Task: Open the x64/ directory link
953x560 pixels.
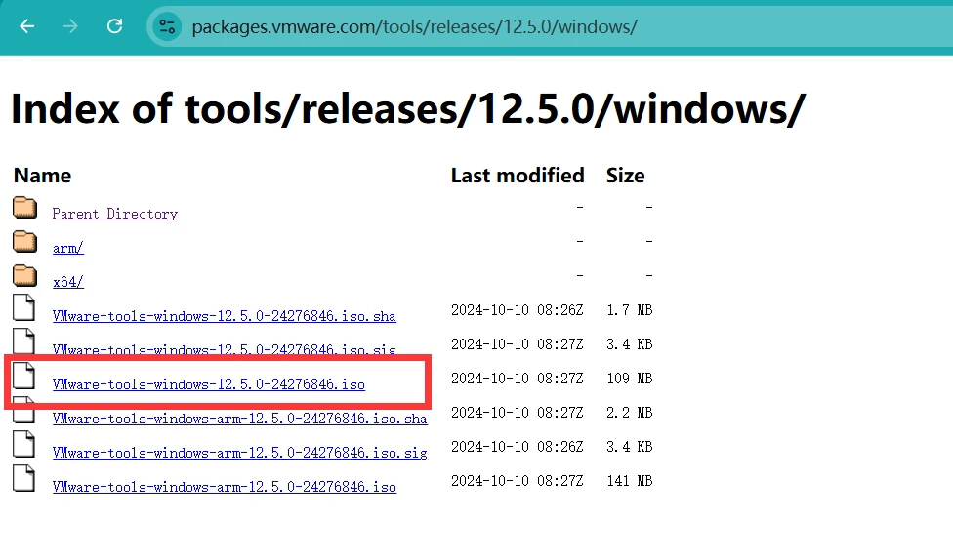Action: coord(68,282)
